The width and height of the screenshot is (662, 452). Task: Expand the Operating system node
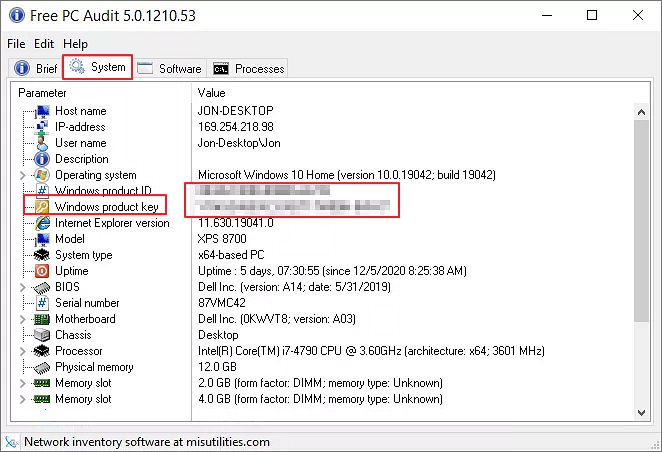(x=23, y=175)
